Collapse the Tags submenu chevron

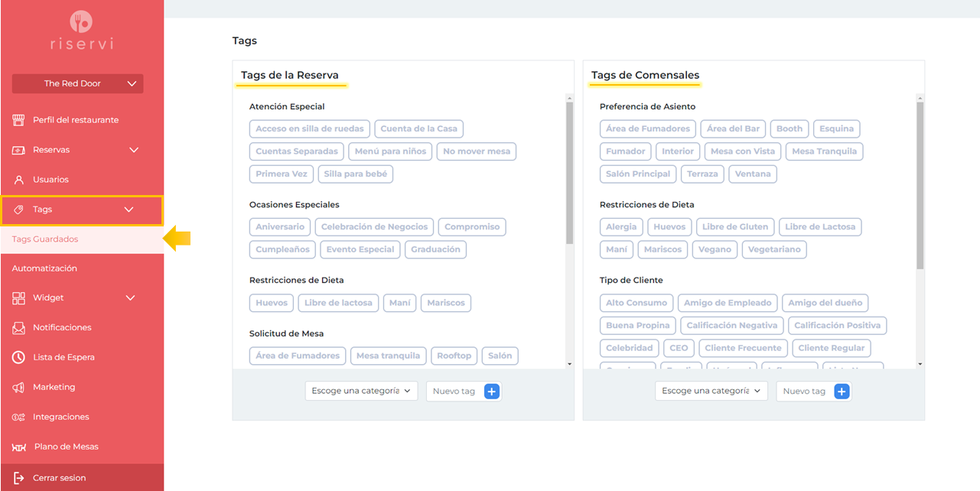[129, 210]
